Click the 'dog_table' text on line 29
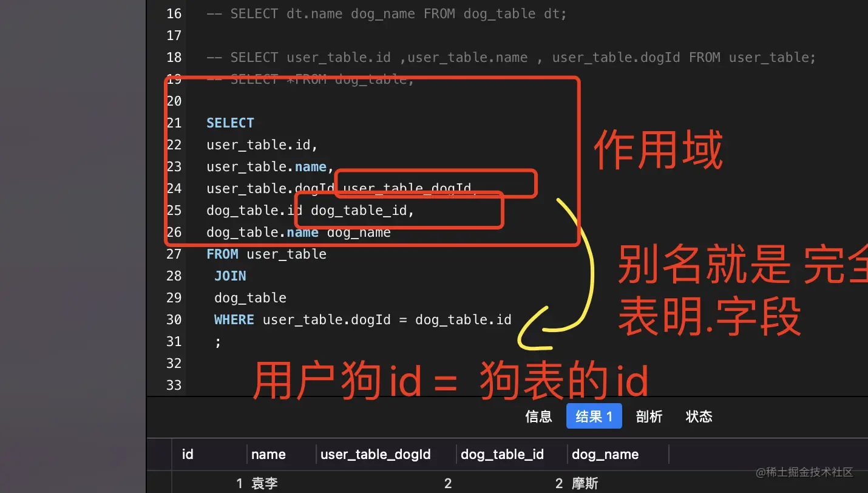The width and height of the screenshot is (868, 493). [x=250, y=297]
